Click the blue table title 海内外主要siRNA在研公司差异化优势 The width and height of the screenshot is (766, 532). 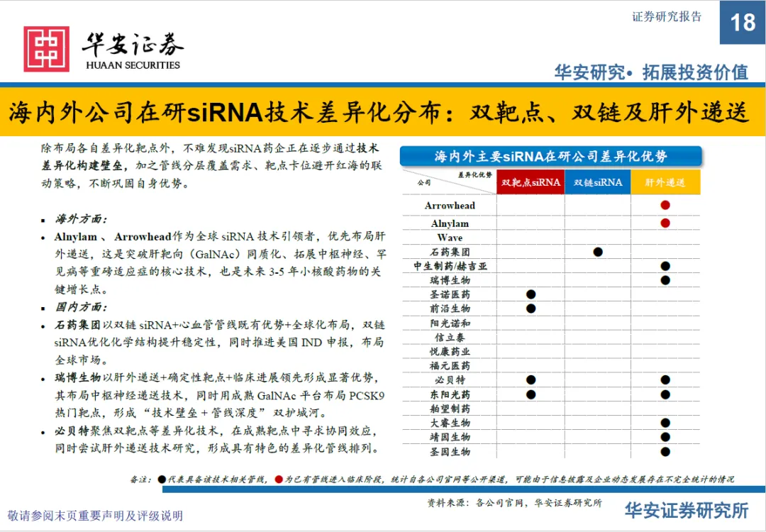point(550,157)
